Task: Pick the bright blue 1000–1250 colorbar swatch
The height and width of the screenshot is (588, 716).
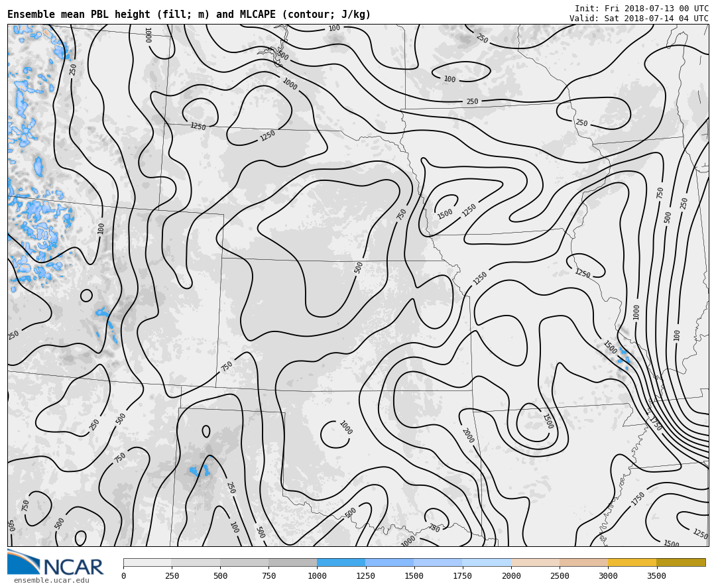Action: tap(341, 562)
